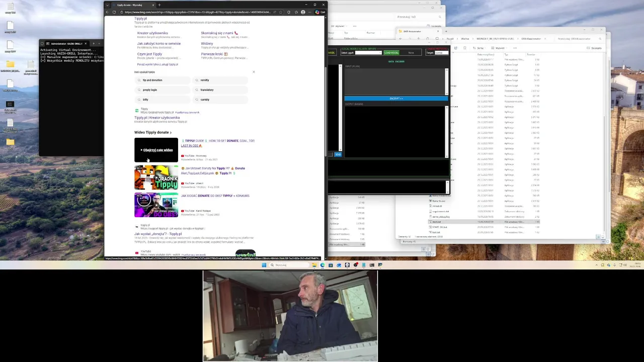The image size is (644, 362).
Task: Open 'JAK DODAĆ DONATE DO OBS' video thumbnail
Action: pyautogui.click(x=156, y=205)
